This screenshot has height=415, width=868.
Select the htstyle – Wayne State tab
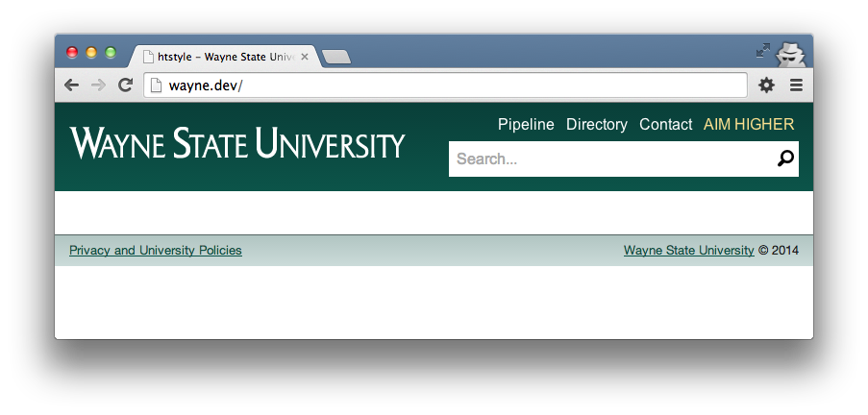[225, 57]
